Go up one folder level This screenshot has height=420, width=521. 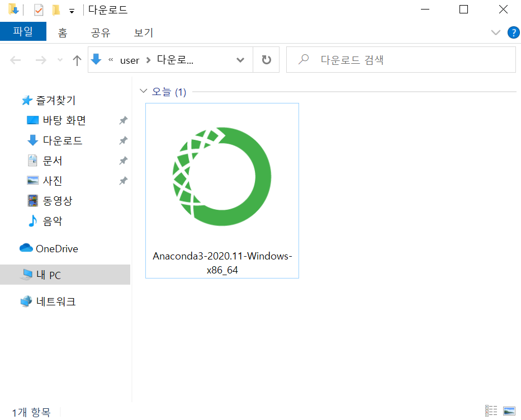point(77,60)
